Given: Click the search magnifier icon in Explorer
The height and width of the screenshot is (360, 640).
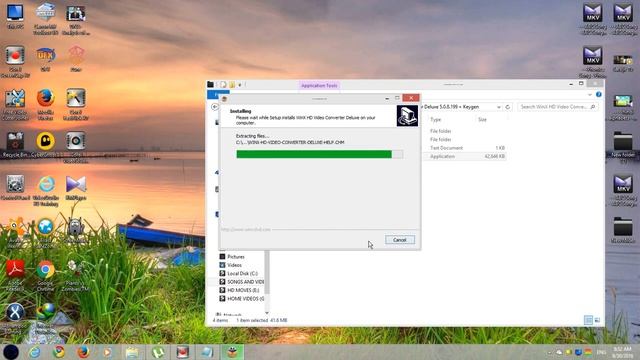Looking at the screenshot, I should (x=593, y=107).
